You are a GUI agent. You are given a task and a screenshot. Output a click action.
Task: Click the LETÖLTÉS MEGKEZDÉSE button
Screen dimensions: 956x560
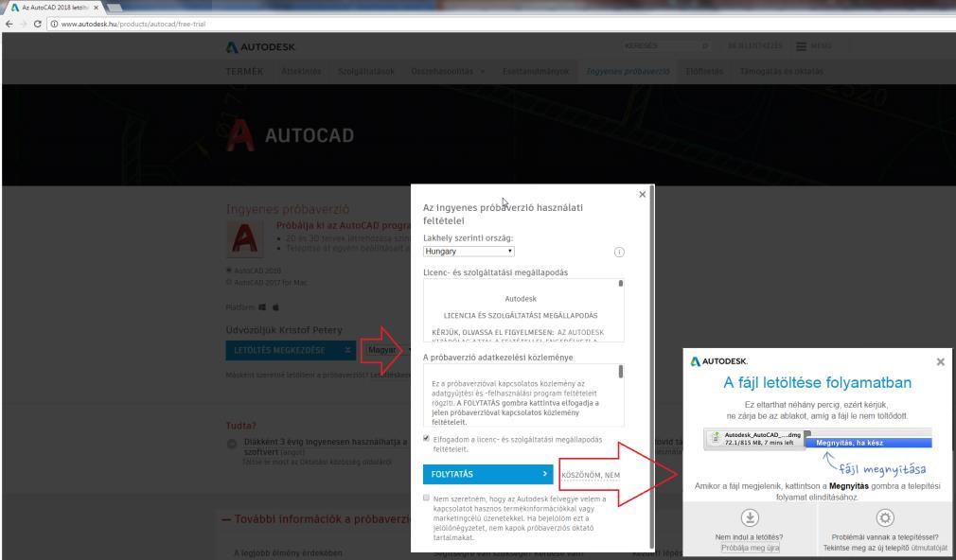pos(291,350)
